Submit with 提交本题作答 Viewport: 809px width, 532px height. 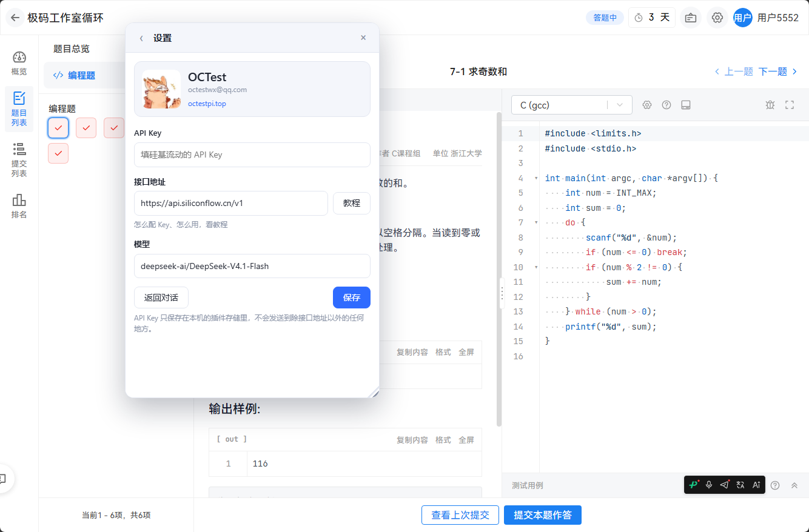click(543, 515)
